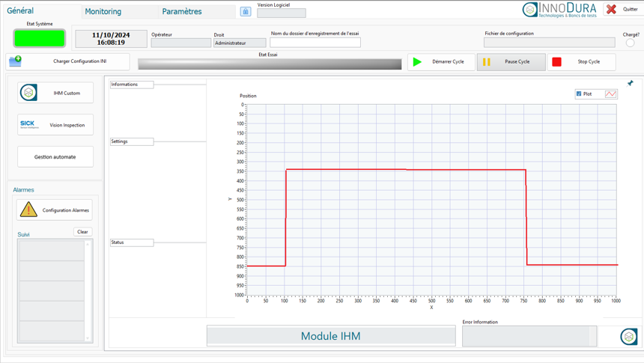Viewport: 644px width, 363px height.
Task: Click the pin icon above the graph
Action: [630, 83]
